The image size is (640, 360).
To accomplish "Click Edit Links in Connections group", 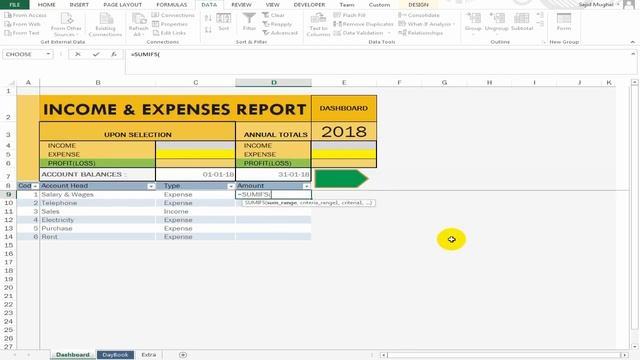I will 169,33.
